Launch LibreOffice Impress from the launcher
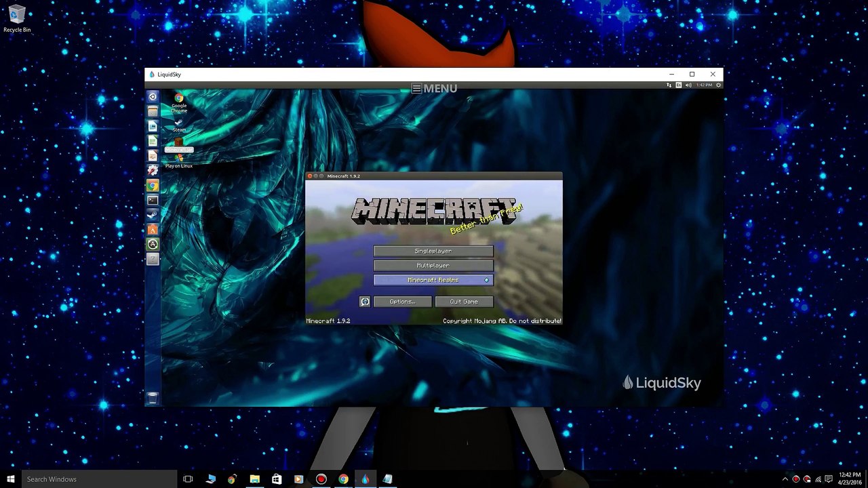This screenshot has width=868, height=488. tap(153, 156)
